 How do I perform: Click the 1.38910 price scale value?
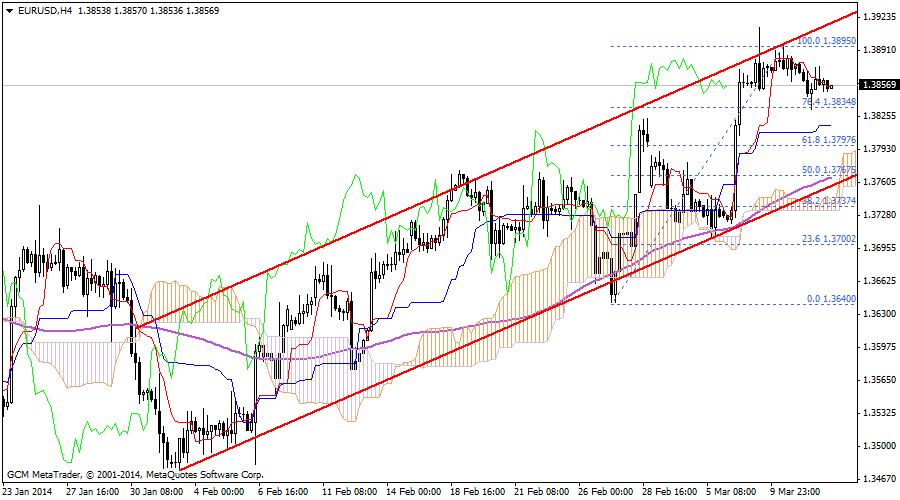coord(879,50)
